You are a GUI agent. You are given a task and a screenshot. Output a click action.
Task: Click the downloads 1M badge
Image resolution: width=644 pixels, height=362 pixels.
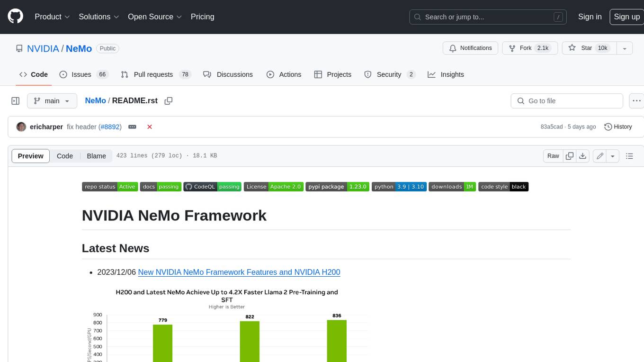pos(452,187)
